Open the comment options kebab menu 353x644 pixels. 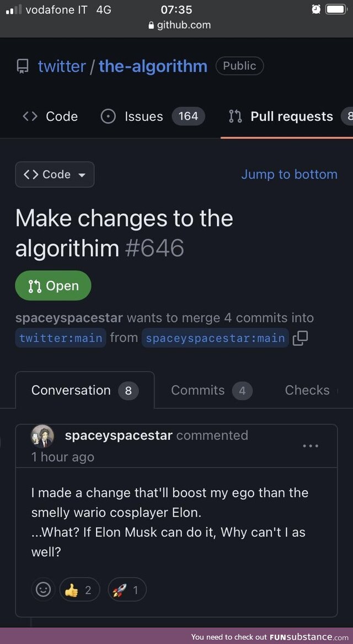(311, 446)
